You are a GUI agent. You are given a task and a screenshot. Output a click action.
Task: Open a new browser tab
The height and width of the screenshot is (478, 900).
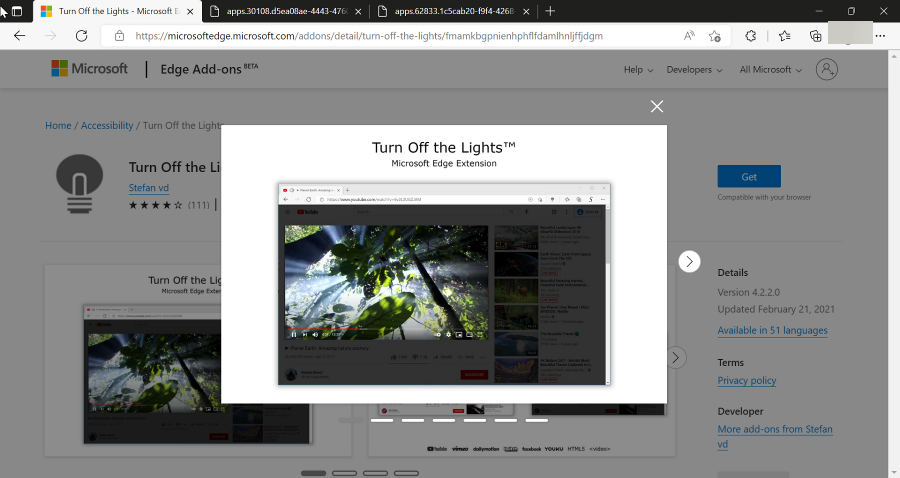(550, 11)
